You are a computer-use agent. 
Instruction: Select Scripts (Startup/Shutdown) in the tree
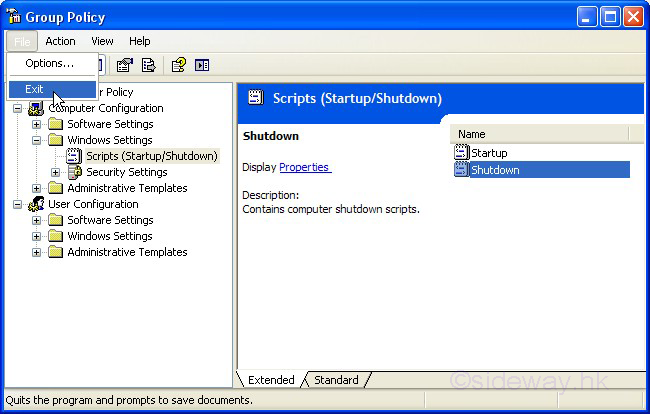pos(151,156)
